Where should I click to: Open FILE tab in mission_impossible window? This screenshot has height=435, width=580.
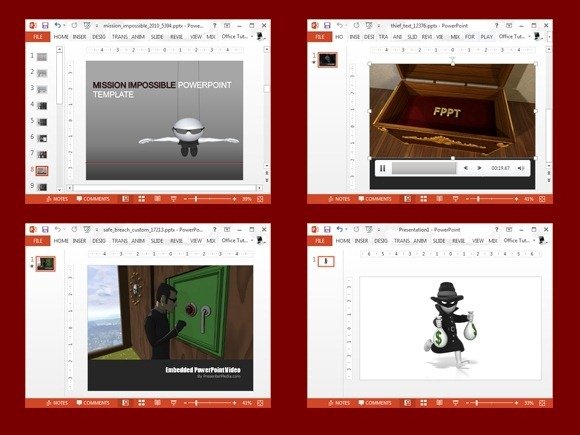38,37
